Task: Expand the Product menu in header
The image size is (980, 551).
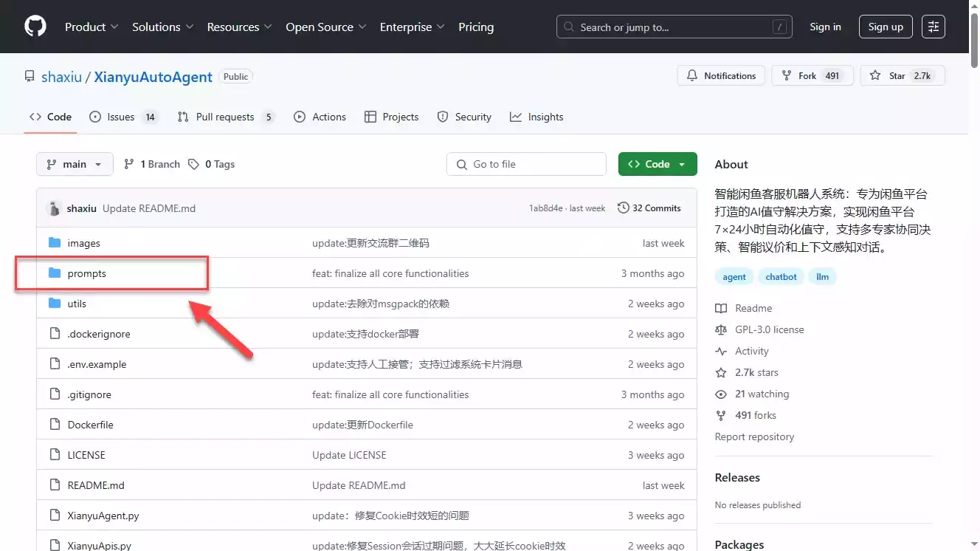Action: (x=92, y=27)
